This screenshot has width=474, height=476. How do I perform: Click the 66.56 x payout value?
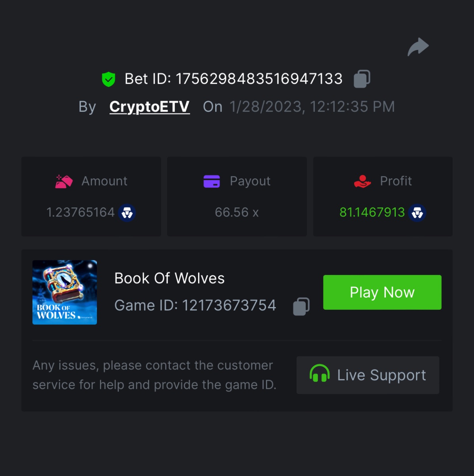237,213
